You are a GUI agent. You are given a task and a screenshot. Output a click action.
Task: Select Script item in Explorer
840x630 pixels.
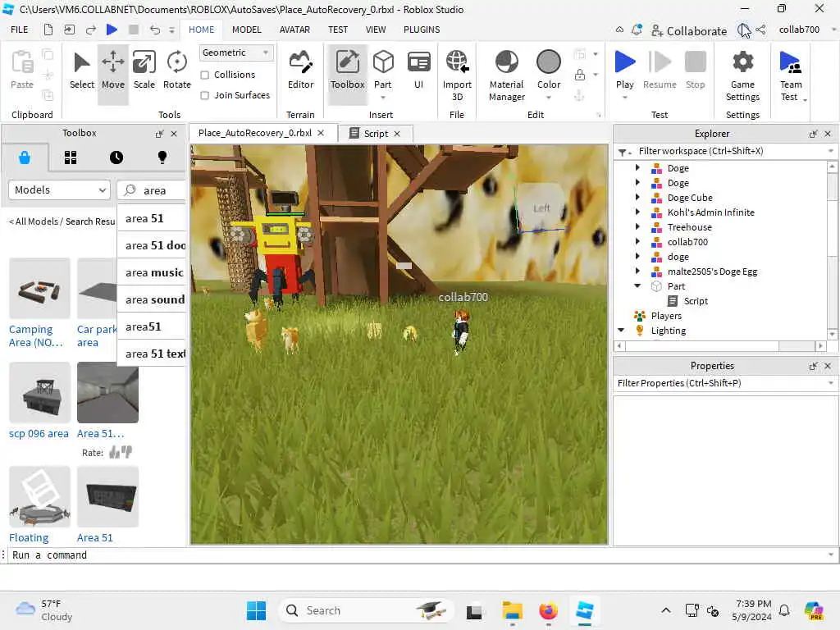pyautogui.click(x=696, y=301)
